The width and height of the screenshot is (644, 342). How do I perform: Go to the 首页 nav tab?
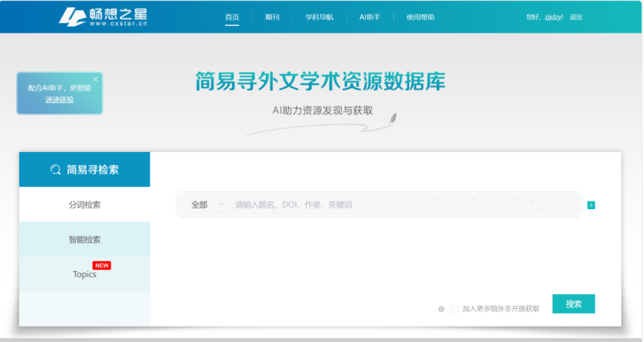232,17
